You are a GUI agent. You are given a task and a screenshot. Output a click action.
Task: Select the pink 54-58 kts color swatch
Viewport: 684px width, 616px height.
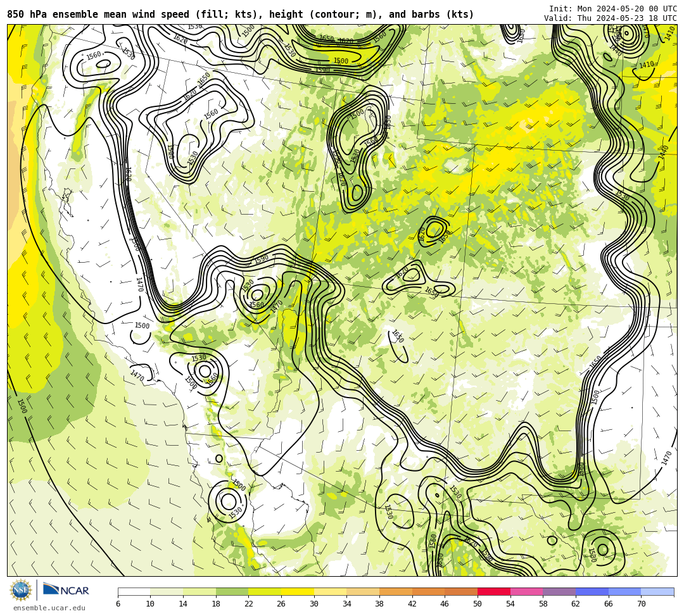point(526,591)
